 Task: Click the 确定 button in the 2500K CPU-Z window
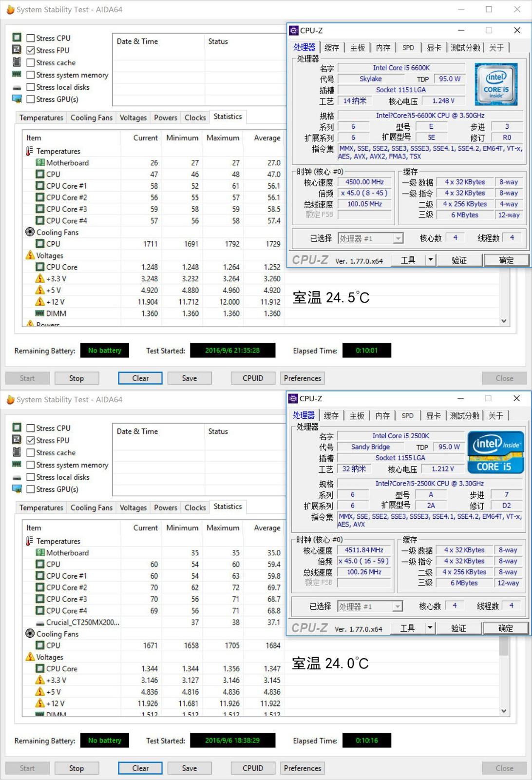coord(506,628)
